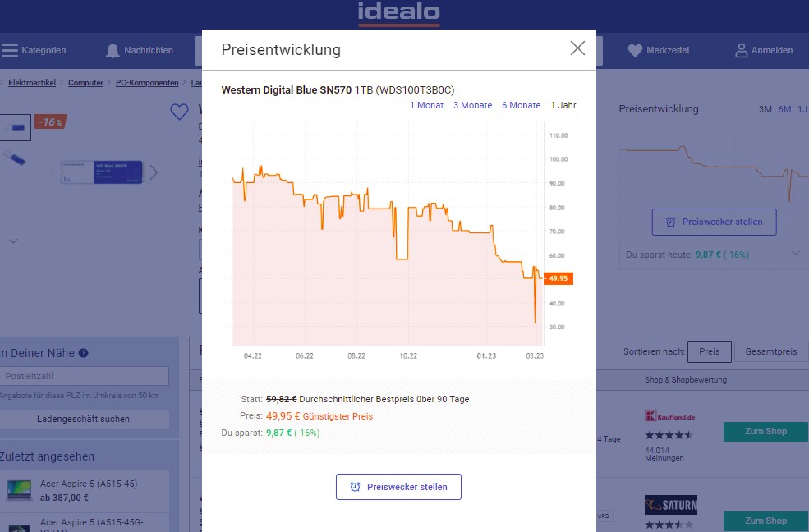Expand more thumbnails chevron
The height and width of the screenshot is (532, 809).
pyautogui.click(x=13, y=241)
